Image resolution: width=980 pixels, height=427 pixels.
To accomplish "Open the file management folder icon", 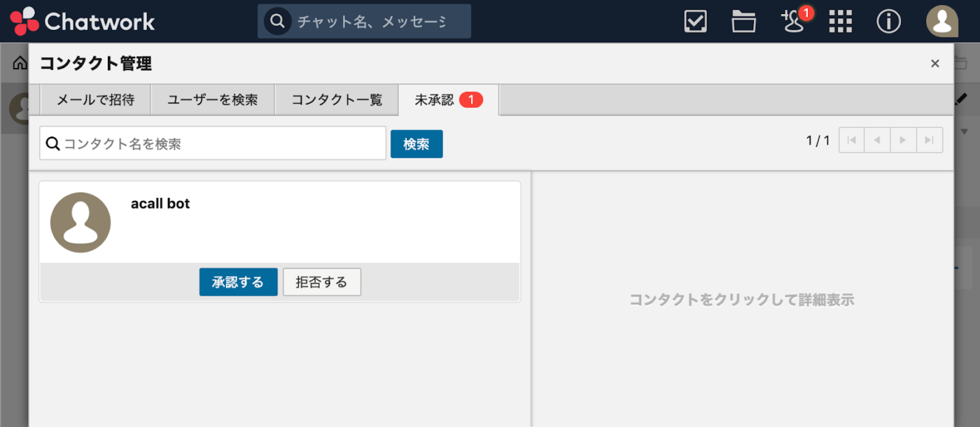I will point(744,22).
